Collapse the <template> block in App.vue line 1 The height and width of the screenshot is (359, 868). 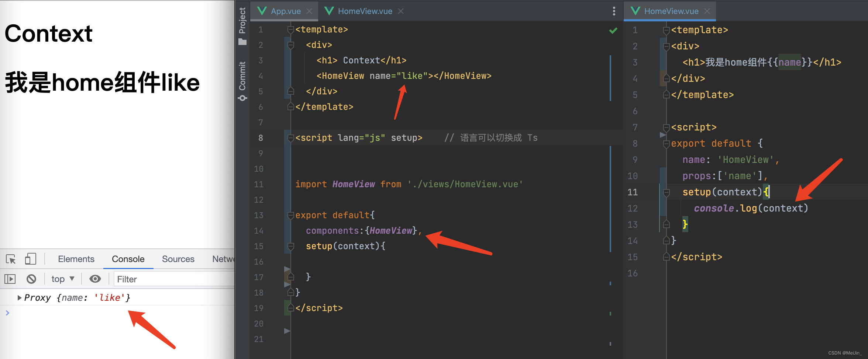[291, 29]
